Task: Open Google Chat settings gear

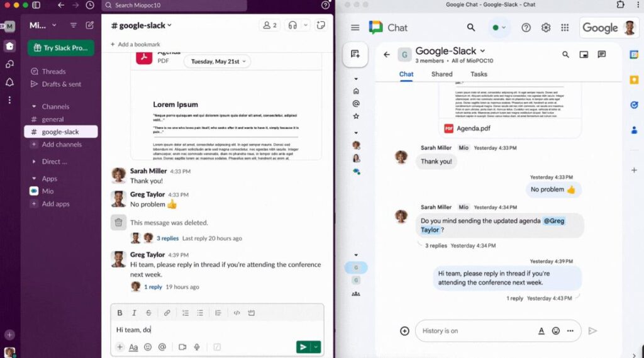Action: pyautogui.click(x=546, y=28)
